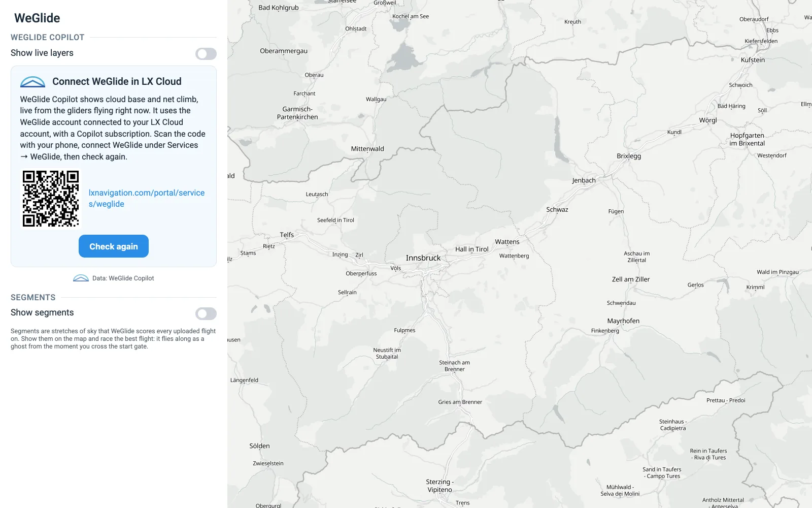This screenshot has height=508, width=812.
Task: Click the WeGlide logo beside Connect heading
Action: coord(32,82)
